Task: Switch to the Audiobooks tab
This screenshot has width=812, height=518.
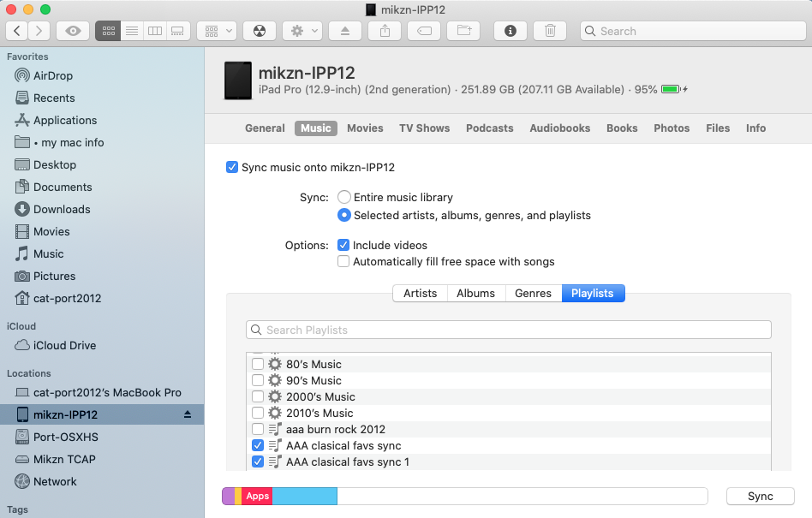Action: click(x=560, y=128)
